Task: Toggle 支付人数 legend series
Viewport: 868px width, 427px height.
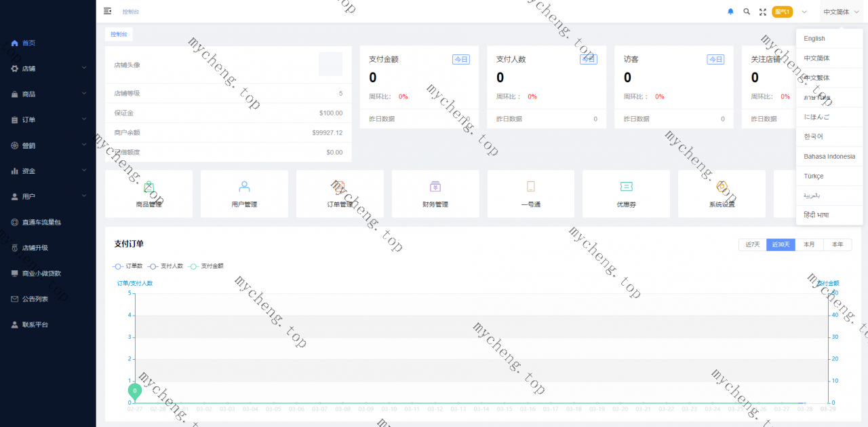Action: pyautogui.click(x=165, y=266)
